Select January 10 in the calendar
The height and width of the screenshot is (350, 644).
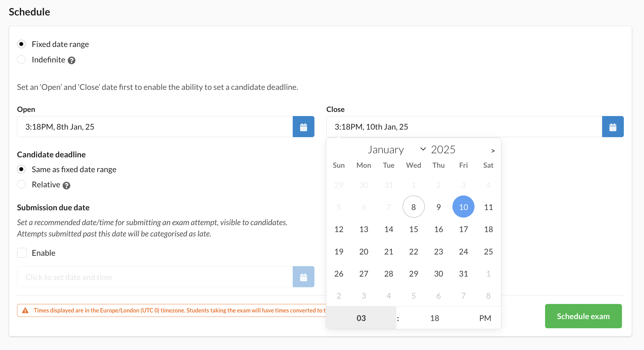point(463,207)
